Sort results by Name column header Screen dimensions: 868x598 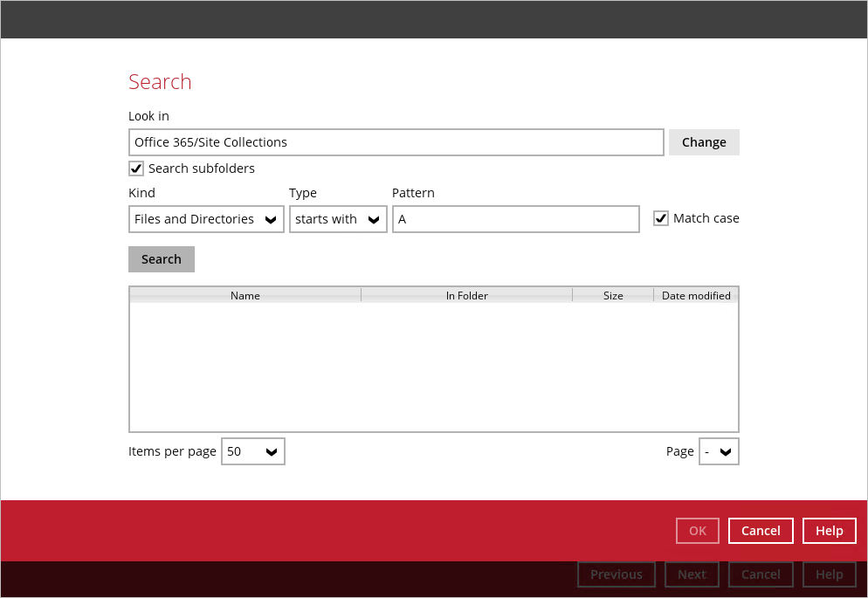[x=245, y=296]
